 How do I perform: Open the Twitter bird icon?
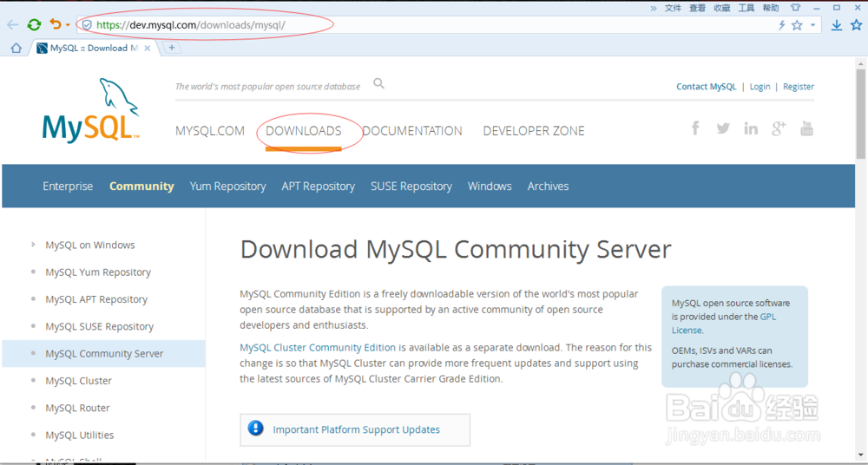pyautogui.click(x=723, y=128)
